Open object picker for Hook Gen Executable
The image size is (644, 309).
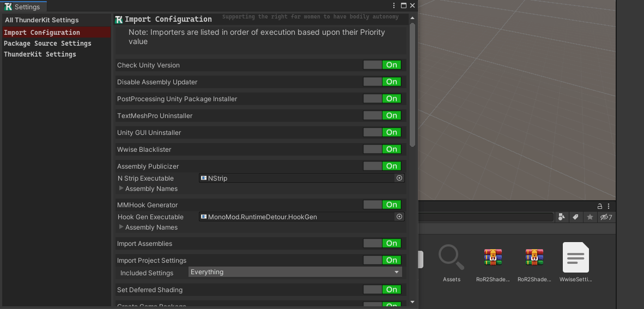[399, 217]
